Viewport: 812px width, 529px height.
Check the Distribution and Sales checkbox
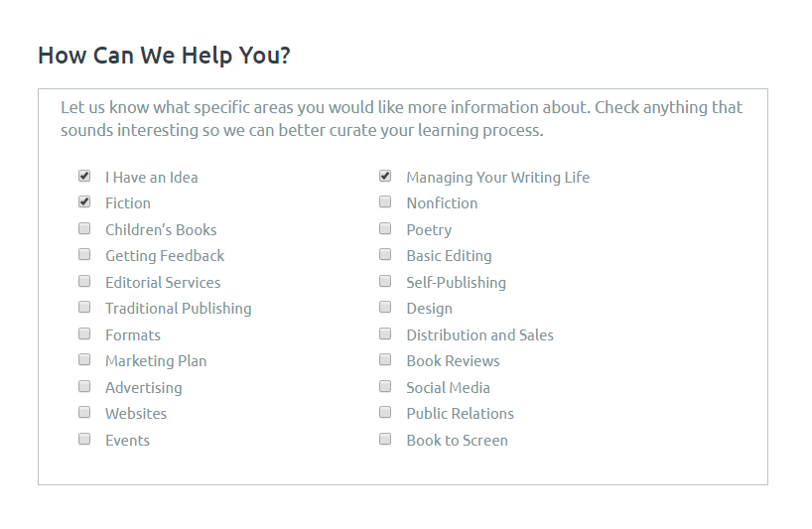(385, 334)
